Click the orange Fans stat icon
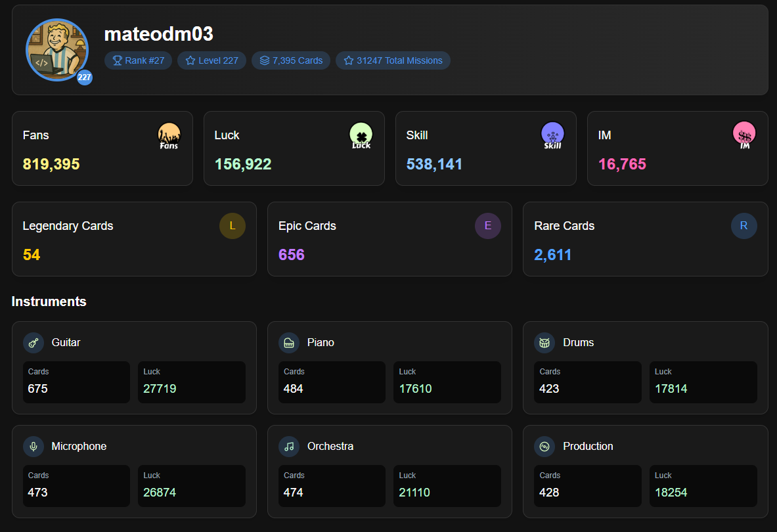 pyautogui.click(x=169, y=135)
